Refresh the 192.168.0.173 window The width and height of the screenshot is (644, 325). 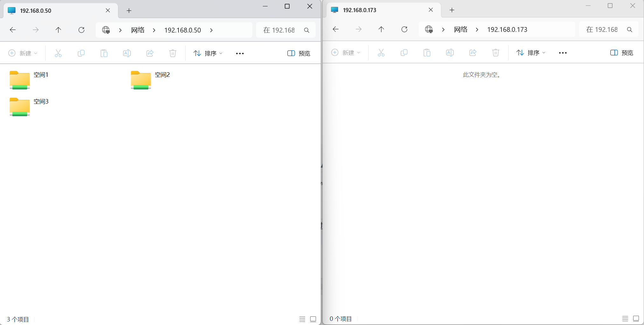(404, 29)
